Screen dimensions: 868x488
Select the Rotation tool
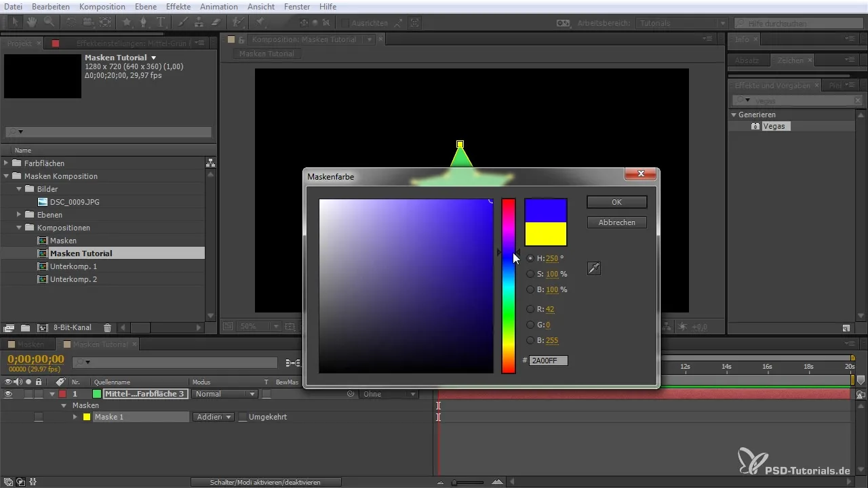pos(72,22)
